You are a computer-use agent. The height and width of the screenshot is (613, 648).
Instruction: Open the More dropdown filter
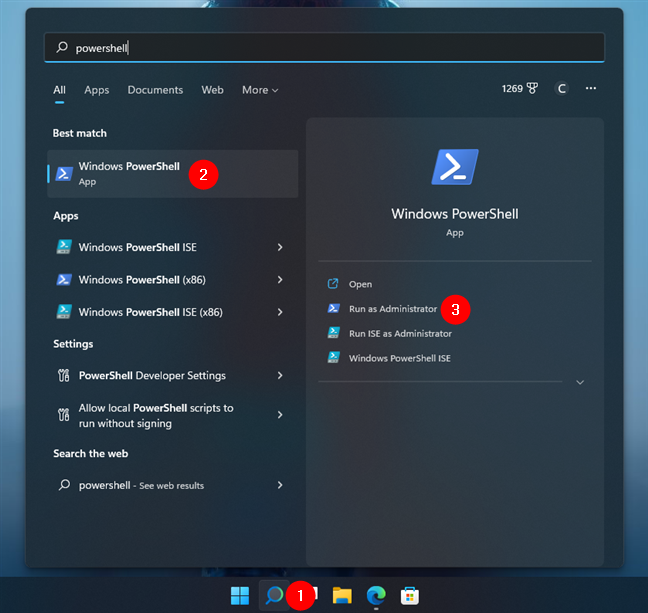click(260, 90)
